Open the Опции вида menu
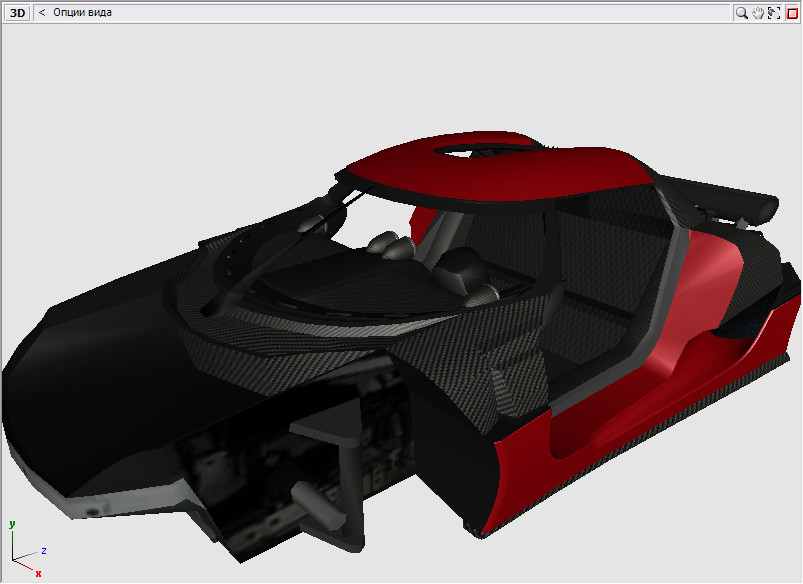The height and width of the screenshot is (584, 803). (x=82, y=12)
